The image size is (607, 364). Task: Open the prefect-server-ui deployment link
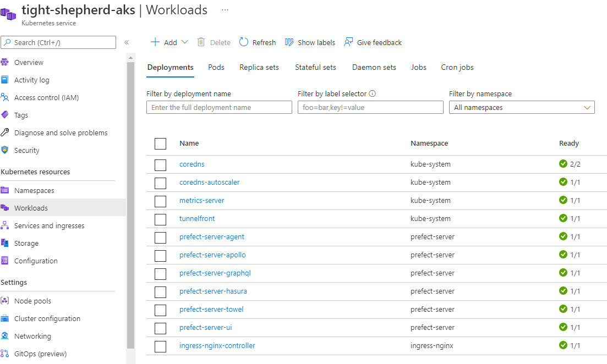(x=206, y=328)
